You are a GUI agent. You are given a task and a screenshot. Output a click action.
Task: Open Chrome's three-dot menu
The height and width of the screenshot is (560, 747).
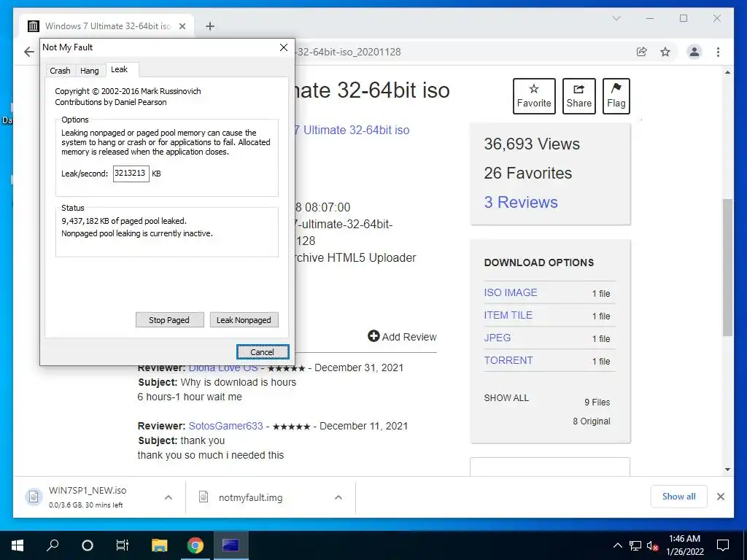tap(718, 52)
